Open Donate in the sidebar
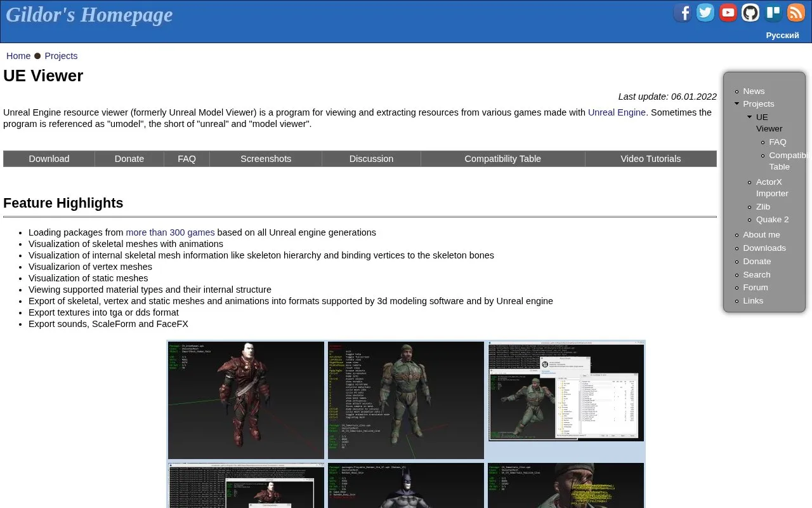Image resolution: width=812 pixels, height=508 pixels. [757, 261]
